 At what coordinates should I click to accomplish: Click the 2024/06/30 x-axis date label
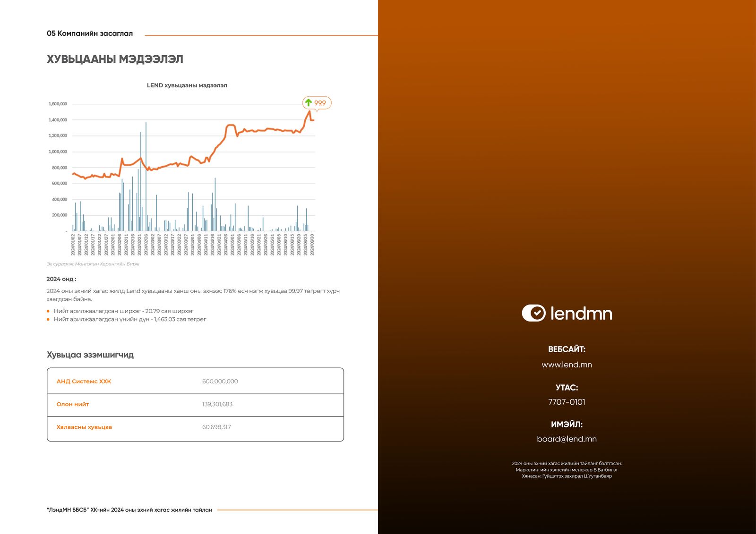[x=312, y=244]
